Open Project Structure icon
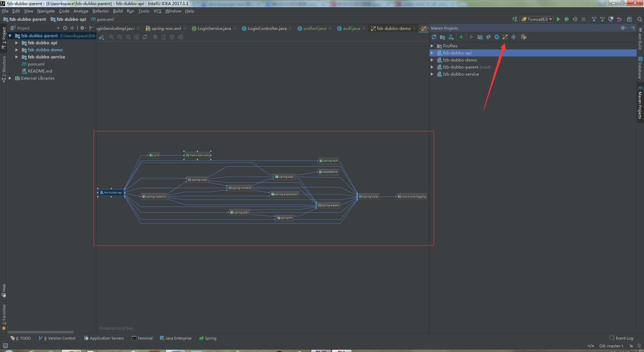Screen dimensions: 644x352 tap(630, 19)
